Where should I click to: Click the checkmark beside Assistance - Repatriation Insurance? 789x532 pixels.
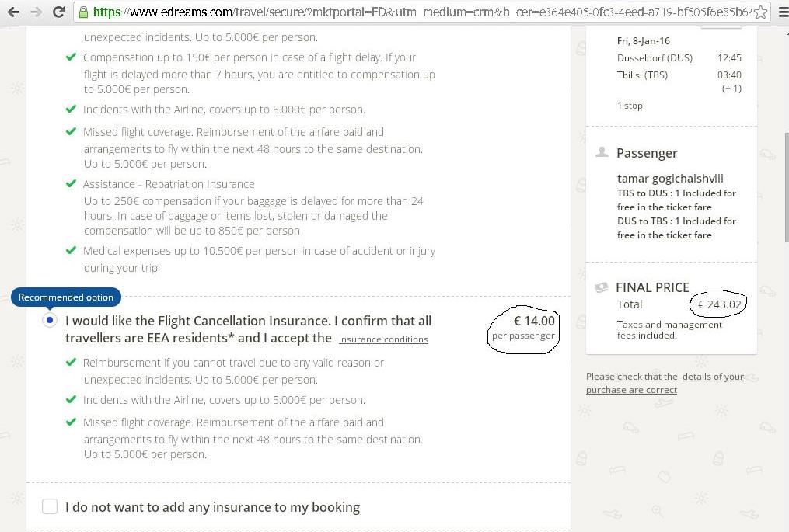tap(72, 184)
